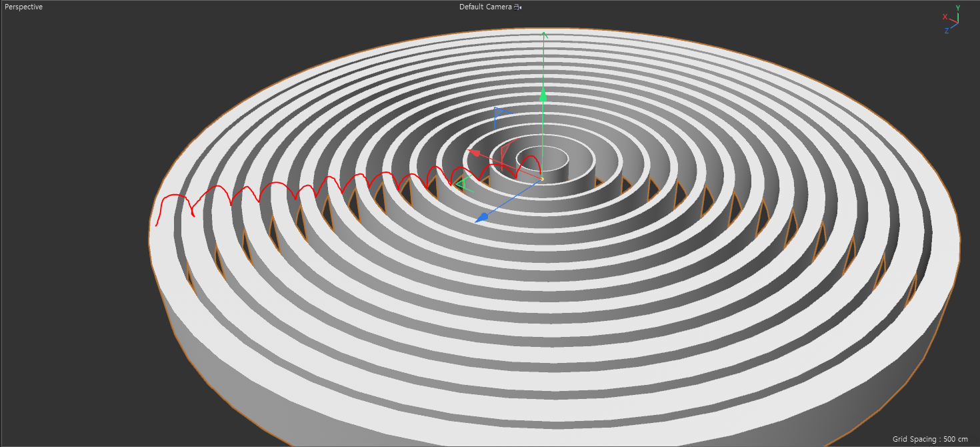This screenshot has width=980, height=447.
Task: Select the red X-axis arrow handle
Action: tap(474, 153)
